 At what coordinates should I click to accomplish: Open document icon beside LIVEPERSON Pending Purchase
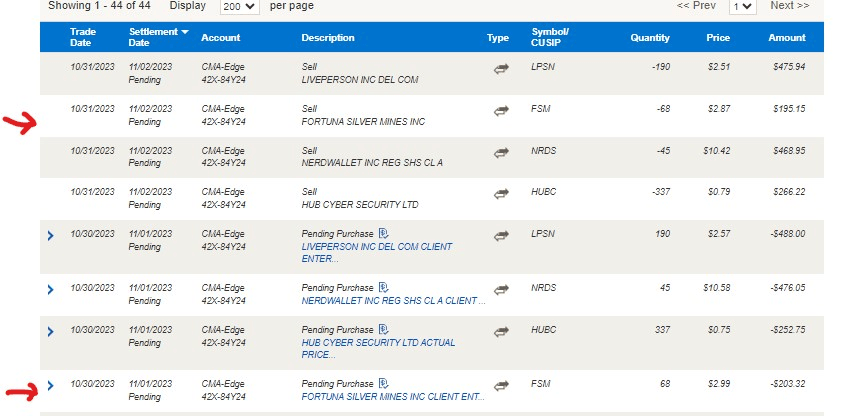coord(383,233)
